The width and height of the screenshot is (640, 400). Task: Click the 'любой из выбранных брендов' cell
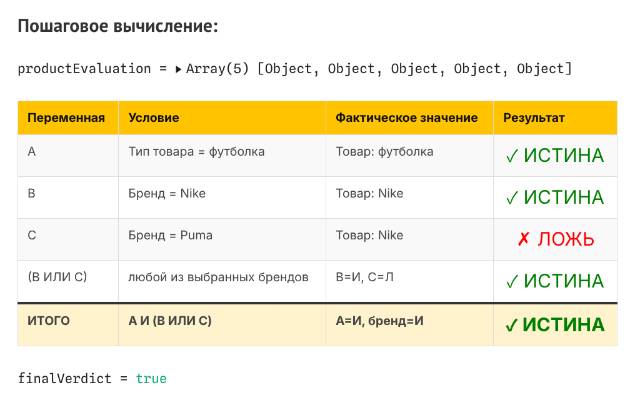coord(219,276)
